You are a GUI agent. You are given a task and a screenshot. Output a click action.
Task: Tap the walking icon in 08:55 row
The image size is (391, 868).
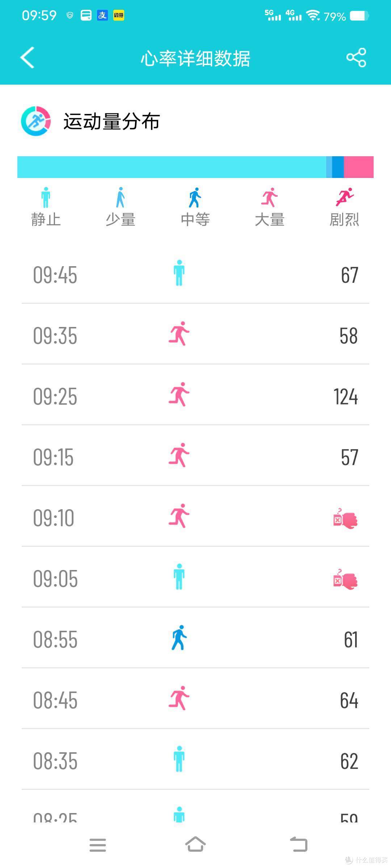(x=179, y=637)
